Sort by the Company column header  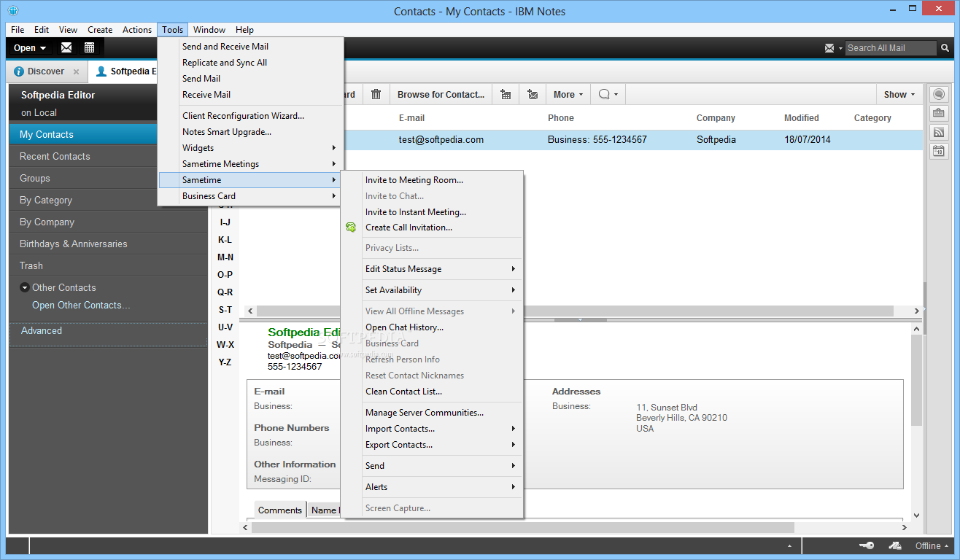tap(716, 118)
